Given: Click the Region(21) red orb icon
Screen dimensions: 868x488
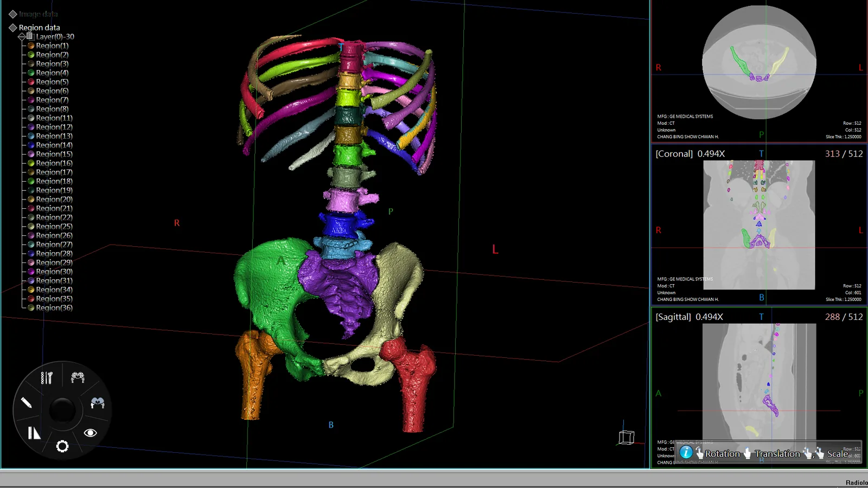Looking at the screenshot, I should [x=31, y=208].
